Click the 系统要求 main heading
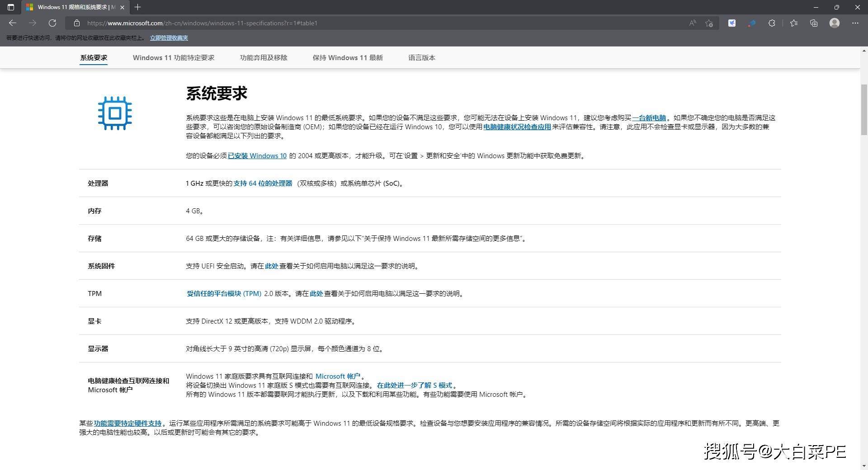Viewport: 868px width, 470px height. (217, 94)
